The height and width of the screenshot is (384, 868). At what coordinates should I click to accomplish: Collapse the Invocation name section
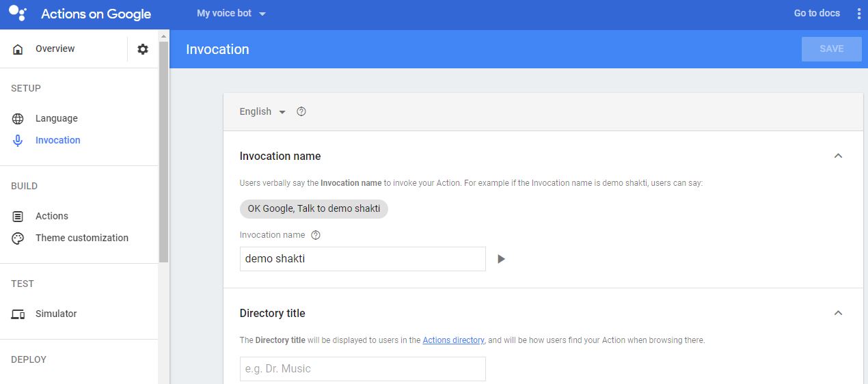tap(838, 156)
